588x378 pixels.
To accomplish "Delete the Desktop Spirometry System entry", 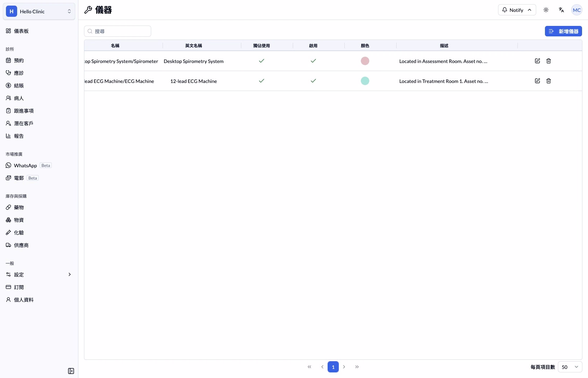I will tap(548, 61).
